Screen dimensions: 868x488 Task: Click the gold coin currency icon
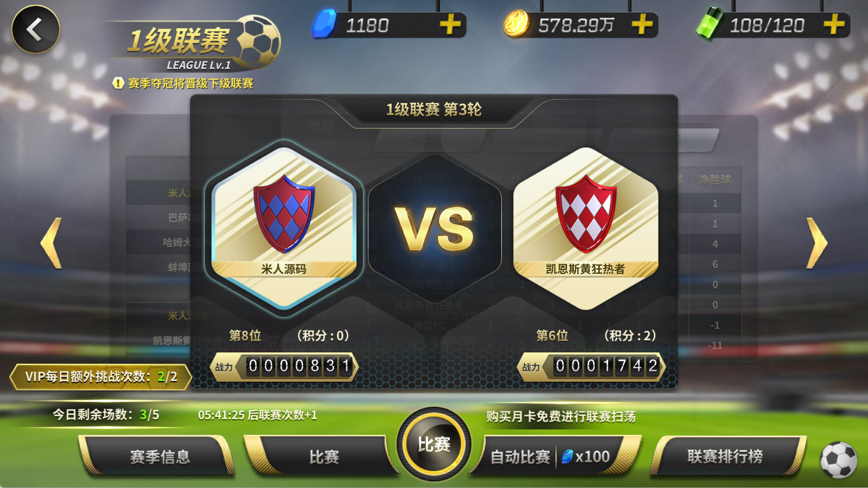tap(516, 24)
